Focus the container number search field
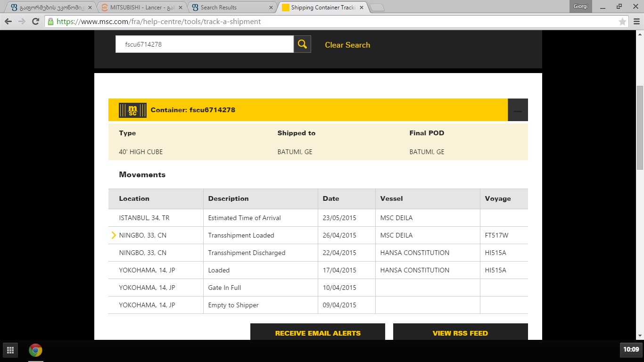 pos(205,44)
